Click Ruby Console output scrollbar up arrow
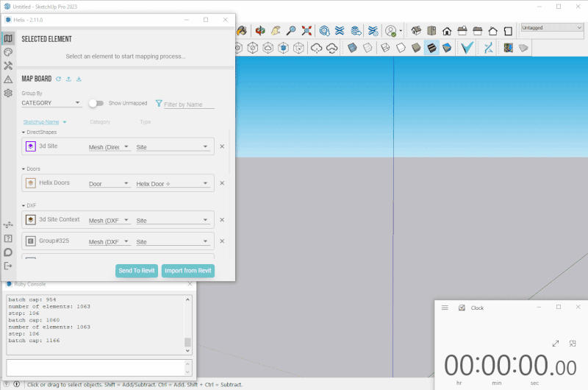 pyautogui.click(x=188, y=299)
